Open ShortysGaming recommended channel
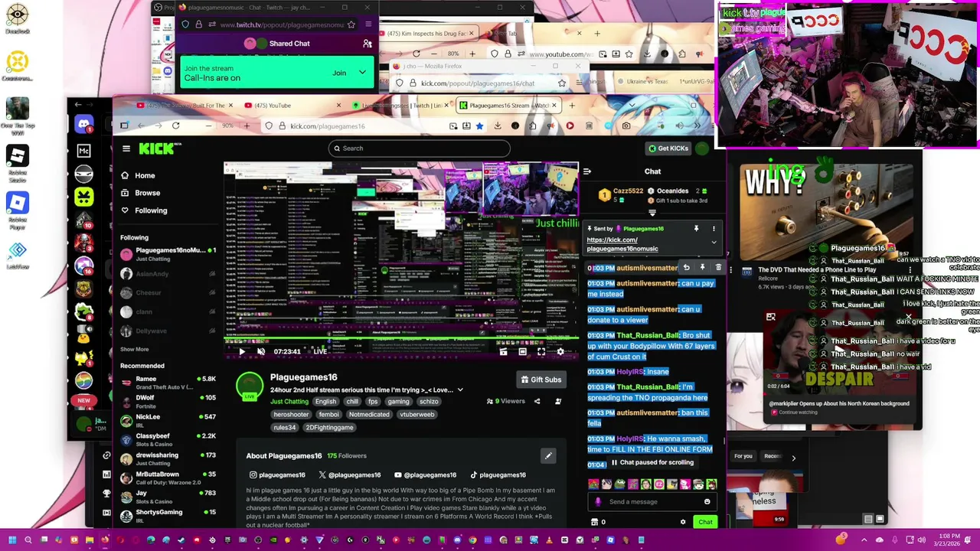 (168, 515)
